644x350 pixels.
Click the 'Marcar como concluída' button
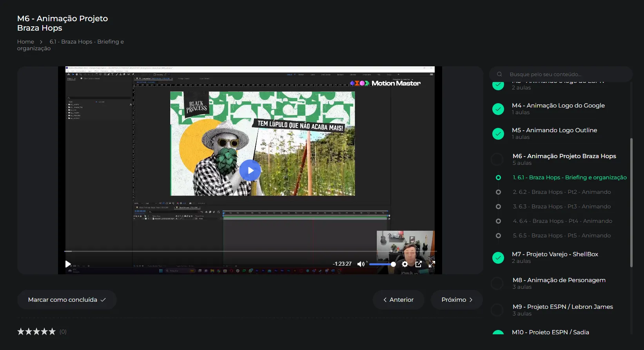[x=67, y=300]
